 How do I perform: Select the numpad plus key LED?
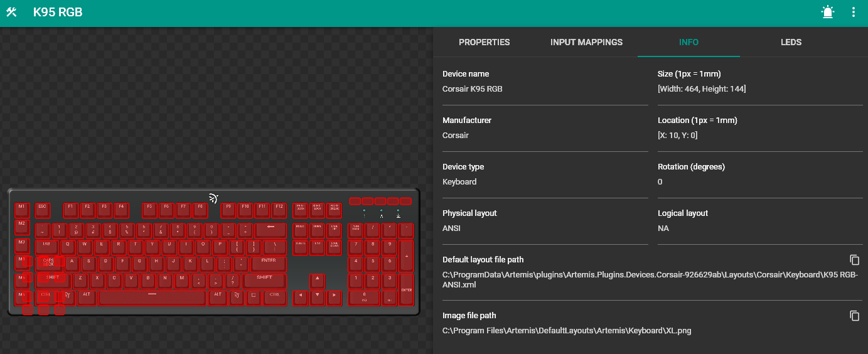tap(407, 255)
